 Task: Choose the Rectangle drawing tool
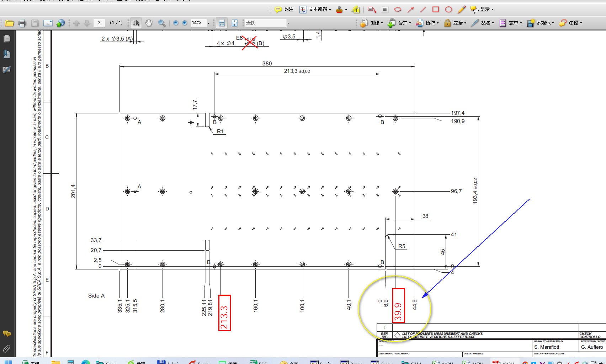pos(436,9)
